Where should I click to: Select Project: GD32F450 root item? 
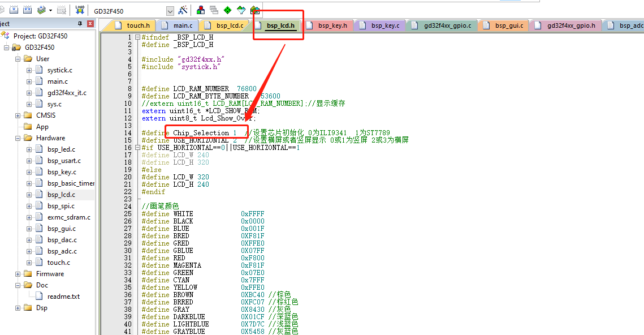point(40,36)
